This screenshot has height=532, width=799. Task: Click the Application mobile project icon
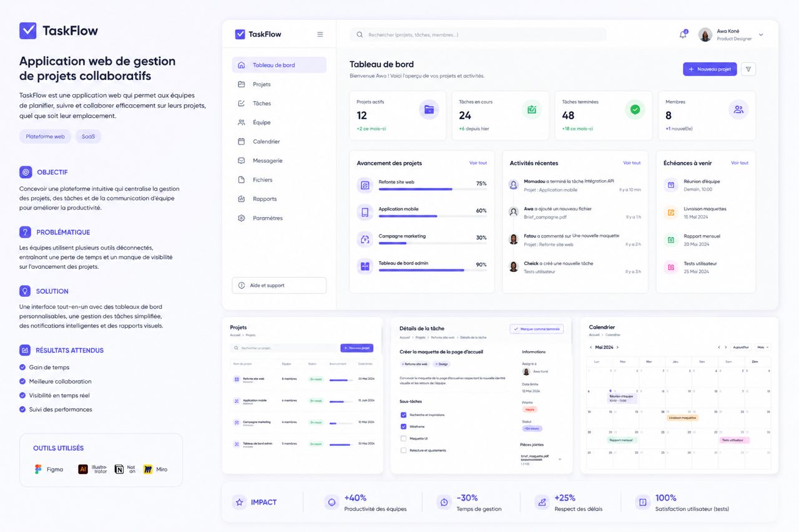click(x=365, y=212)
